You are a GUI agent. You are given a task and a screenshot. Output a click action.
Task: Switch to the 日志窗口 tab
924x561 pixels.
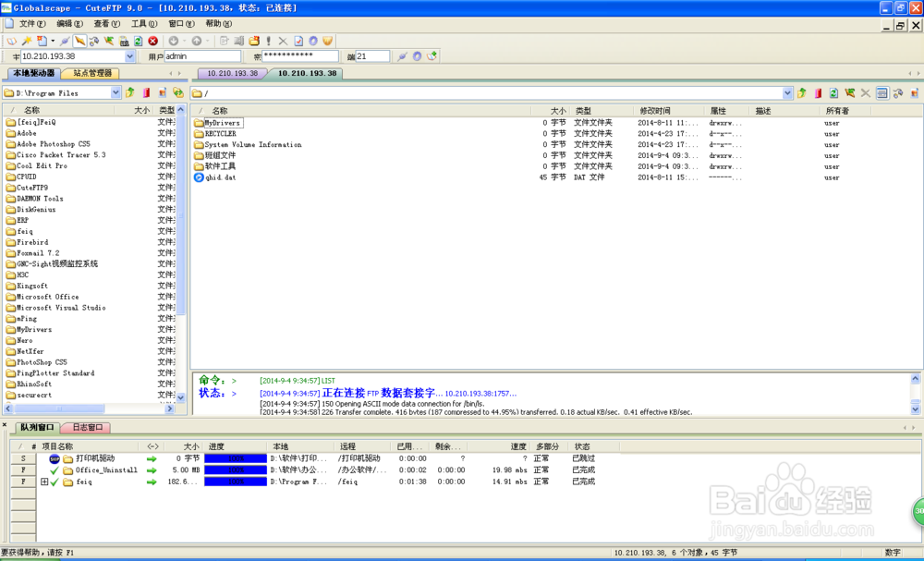87,427
